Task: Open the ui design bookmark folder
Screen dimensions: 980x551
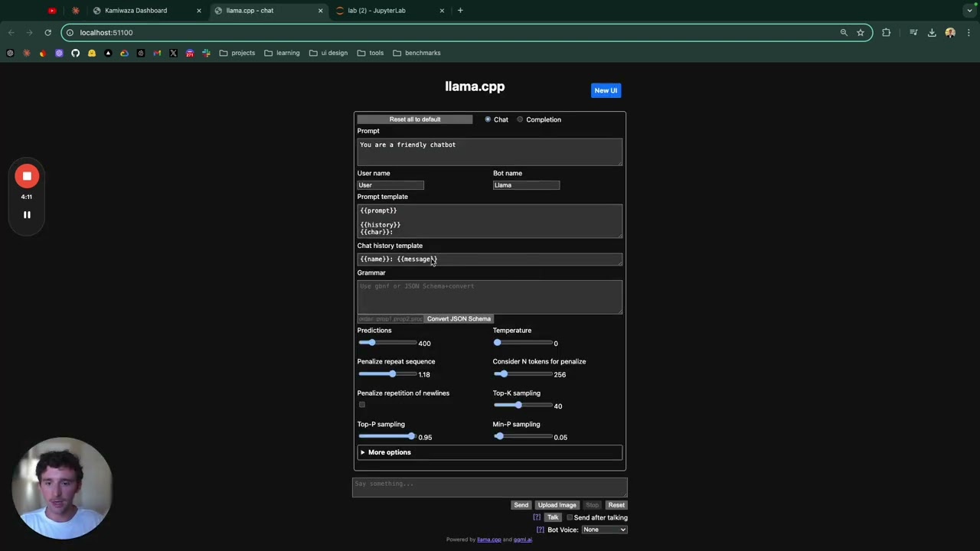Action: [328, 53]
